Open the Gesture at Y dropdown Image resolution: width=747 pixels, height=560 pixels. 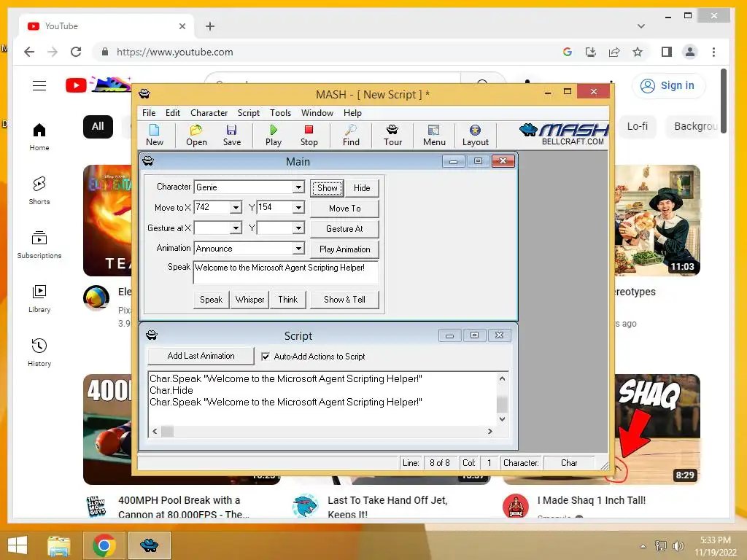coord(298,228)
